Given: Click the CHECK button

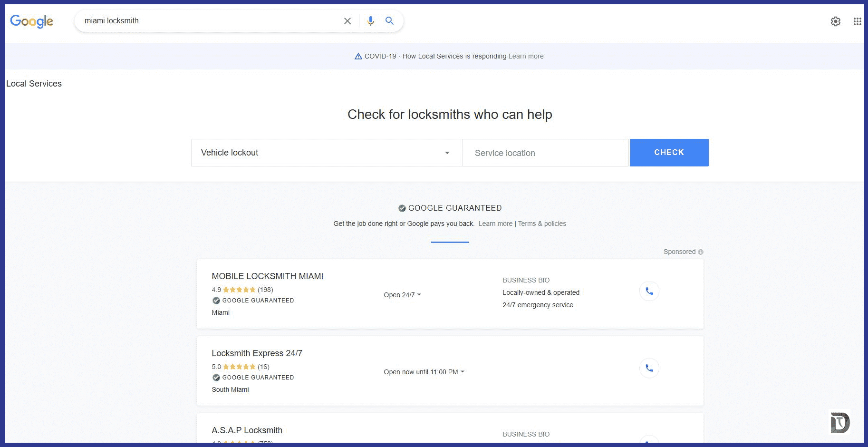Looking at the screenshot, I should tap(669, 153).
